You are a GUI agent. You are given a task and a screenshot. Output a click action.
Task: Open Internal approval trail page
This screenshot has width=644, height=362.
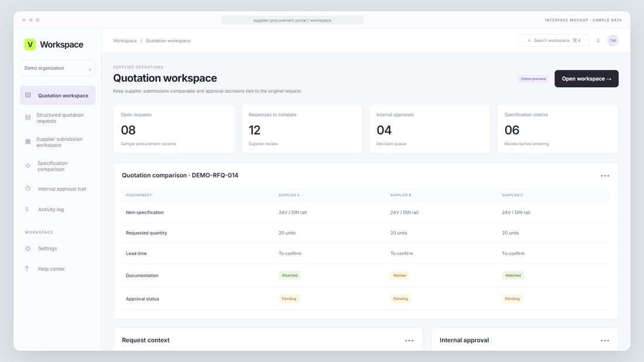tap(57, 189)
